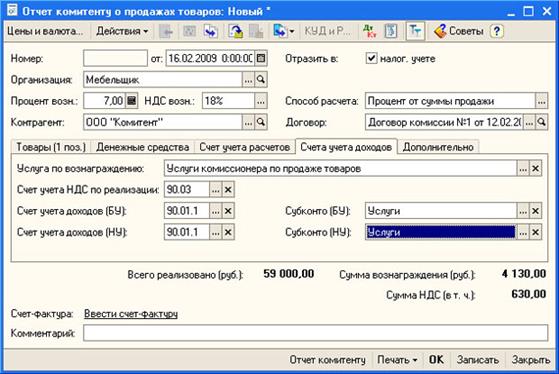Click the document report icon next to Дт/Кт
The width and height of the screenshot is (559, 374).
pyautogui.click(x=391, y=31)
